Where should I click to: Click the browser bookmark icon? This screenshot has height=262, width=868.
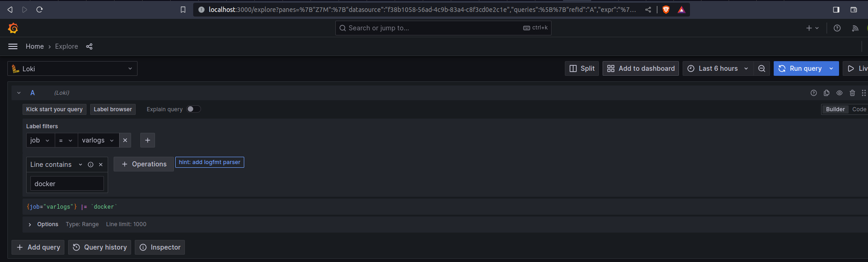click(183, 10)
